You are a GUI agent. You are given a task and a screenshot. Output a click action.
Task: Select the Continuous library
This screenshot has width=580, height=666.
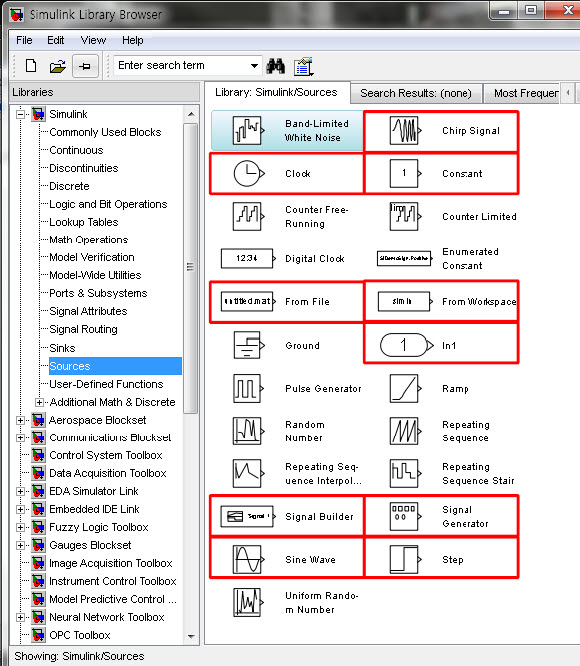76,150
